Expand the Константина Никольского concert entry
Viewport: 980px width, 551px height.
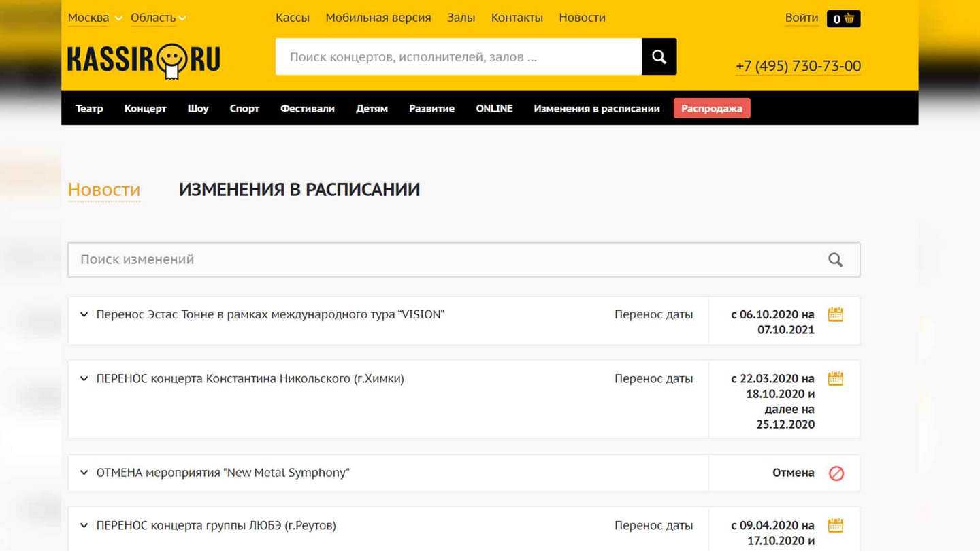(x=84, y=378)
